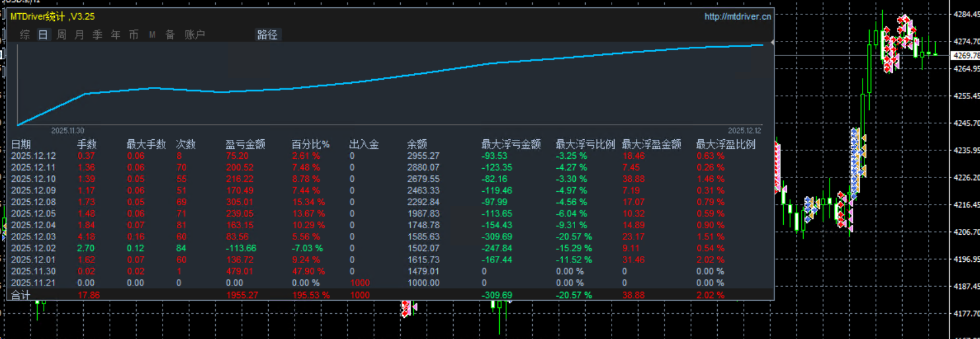Image resolution: width=980 pixels, height=339 pixels.
Task: Select the 日 daily stats tab
Action: click(x=43, y=35)
